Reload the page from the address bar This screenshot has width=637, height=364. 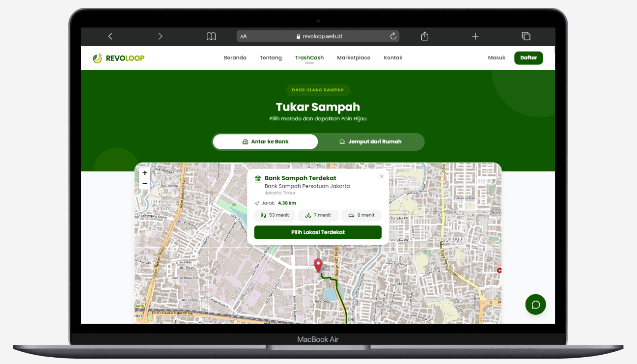click(393, 36)
